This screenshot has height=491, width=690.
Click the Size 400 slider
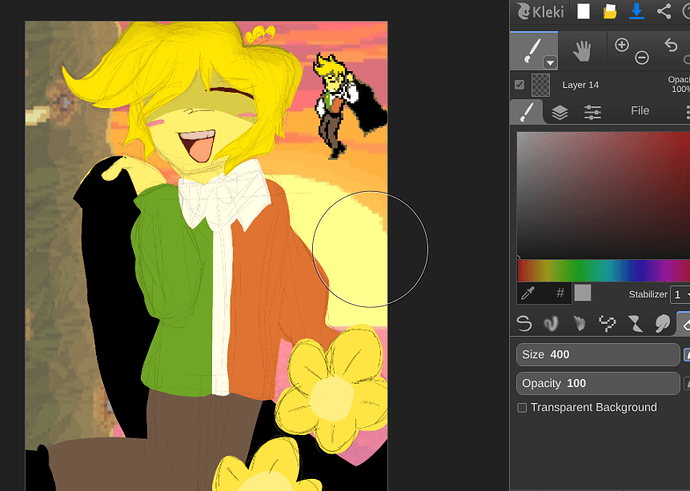tap(598, 355)
